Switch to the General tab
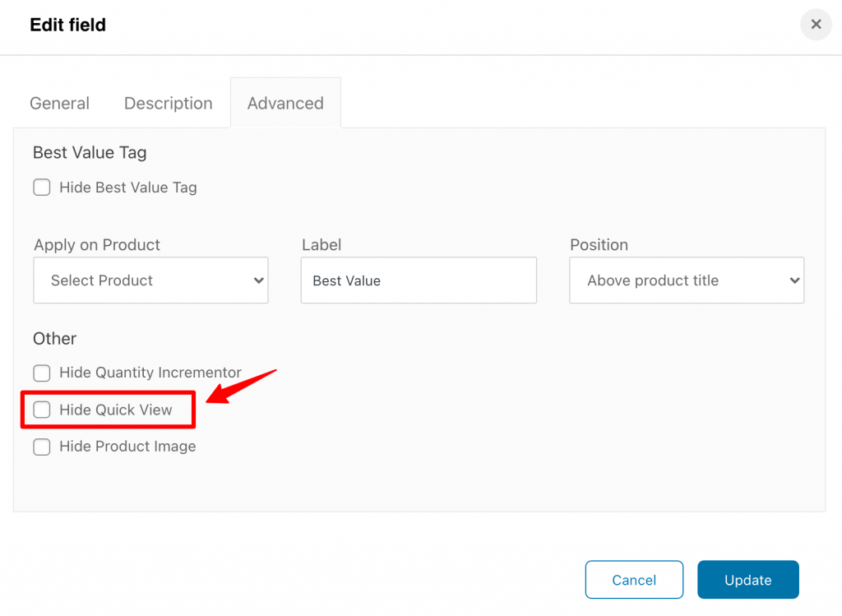Viewport: 842px width, 616px height. [x=59, y=103]
